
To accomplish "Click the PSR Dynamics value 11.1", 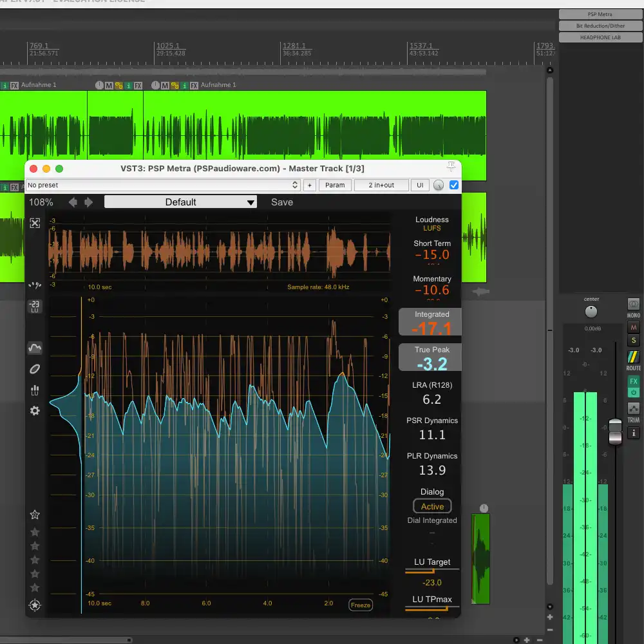I will (432, 435).
